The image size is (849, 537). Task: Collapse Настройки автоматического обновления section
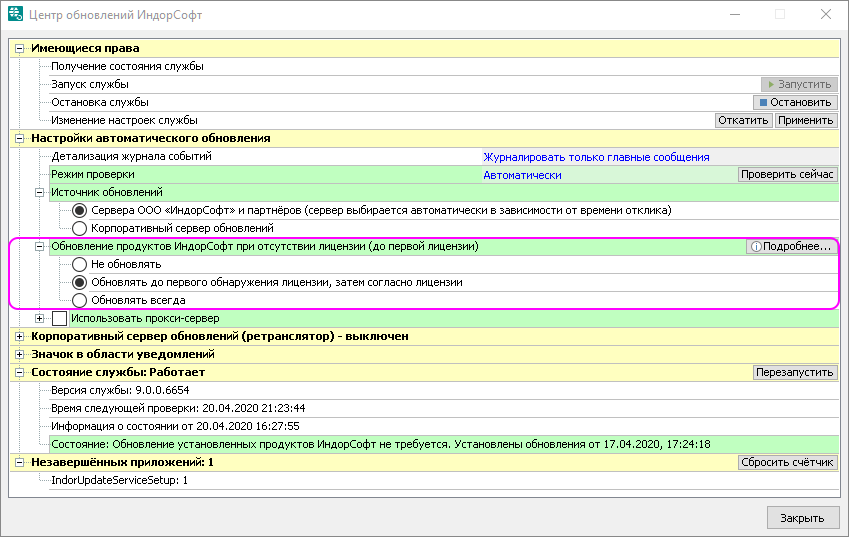point(19,139)
